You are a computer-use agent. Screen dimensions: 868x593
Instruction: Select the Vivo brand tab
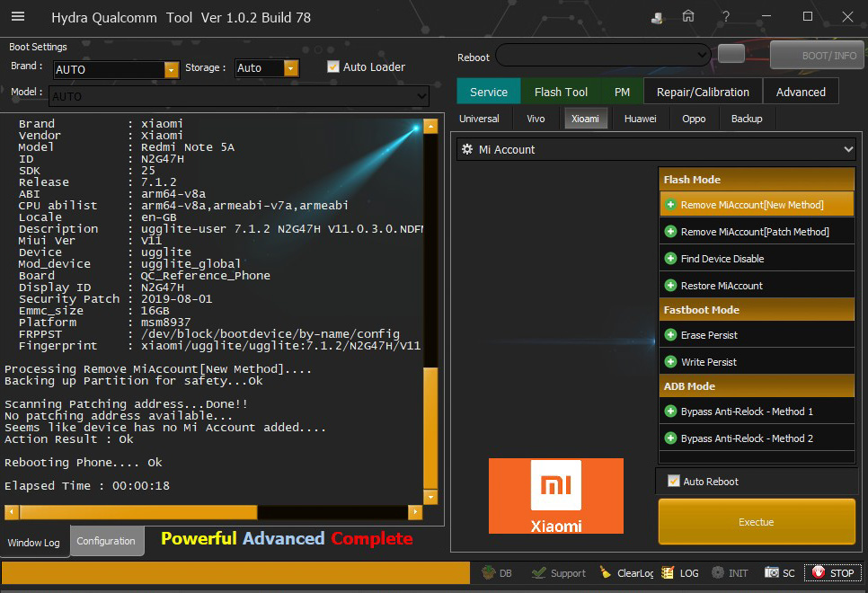[536, 119]
